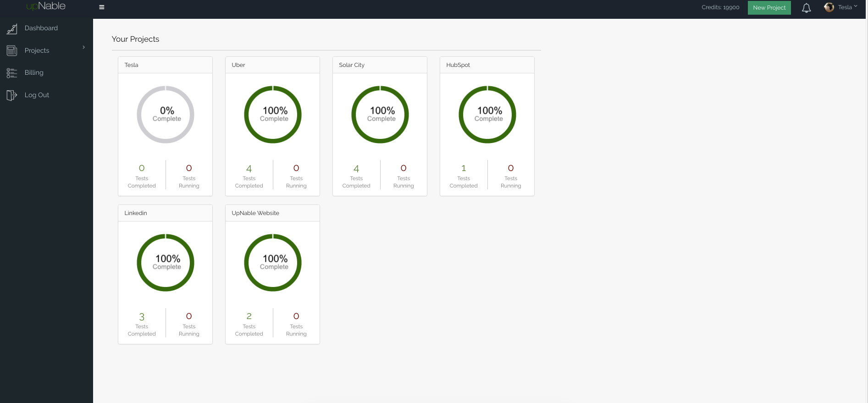Open the Linkedin project title
This screenshot has width=868, height=403.
pos(136,213)
